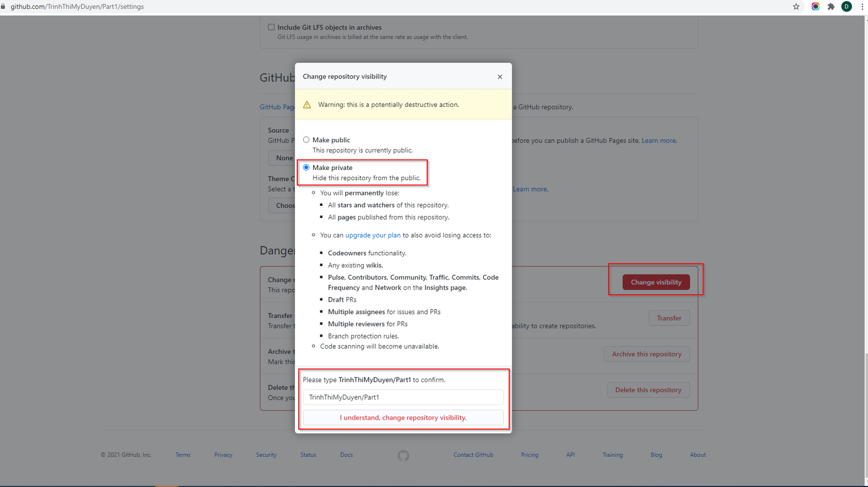Screen dimensions: 868x487
Task: Open the API footer link
Action: [571, 455]
